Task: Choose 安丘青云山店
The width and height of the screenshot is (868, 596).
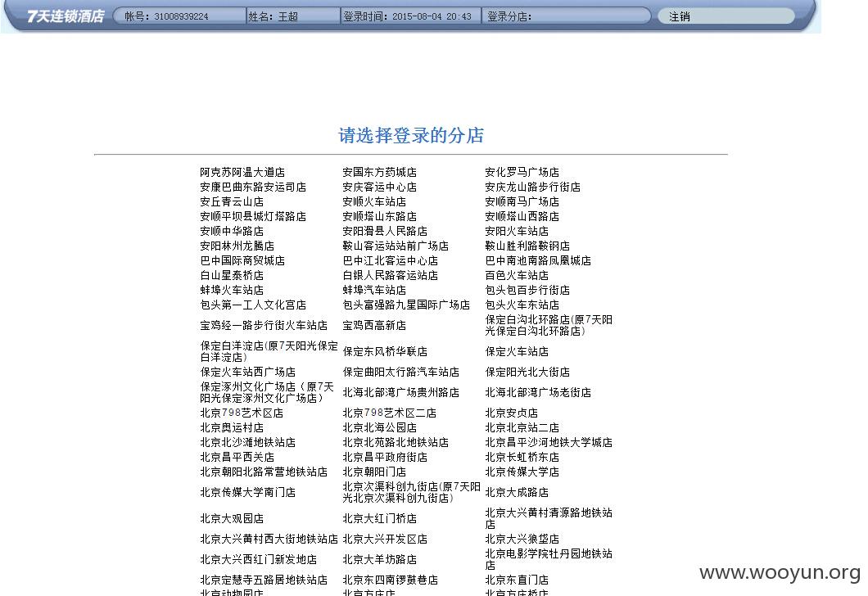Action: point(232,202)
